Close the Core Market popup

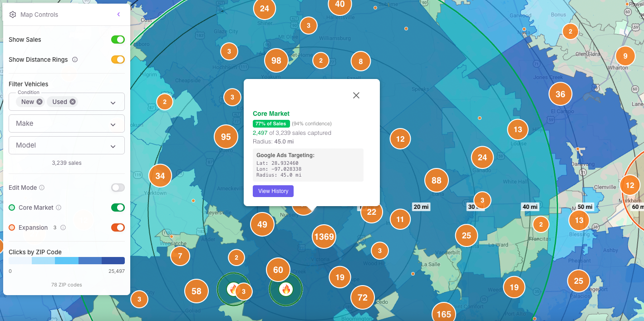pos(356,95)
